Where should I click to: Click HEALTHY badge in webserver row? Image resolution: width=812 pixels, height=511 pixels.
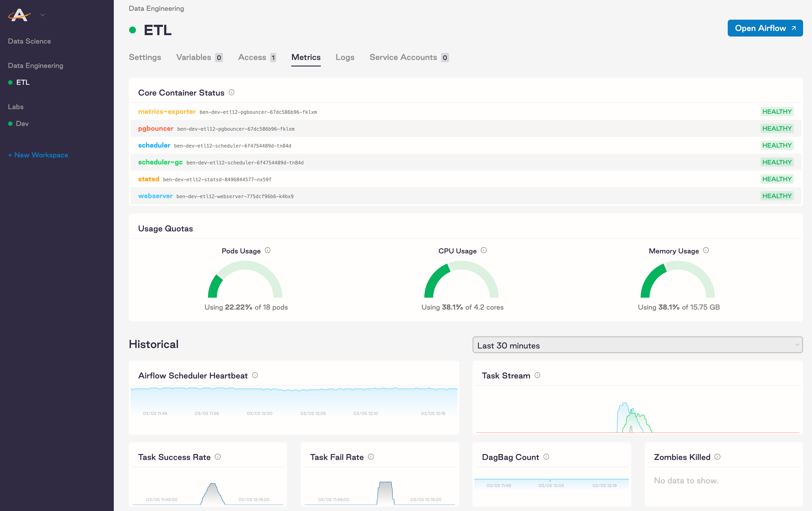click(x=777, y=196)
